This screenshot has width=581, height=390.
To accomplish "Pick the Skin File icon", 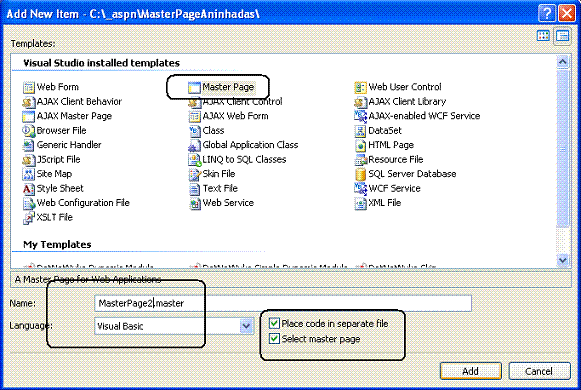I will tap(194, 174).
